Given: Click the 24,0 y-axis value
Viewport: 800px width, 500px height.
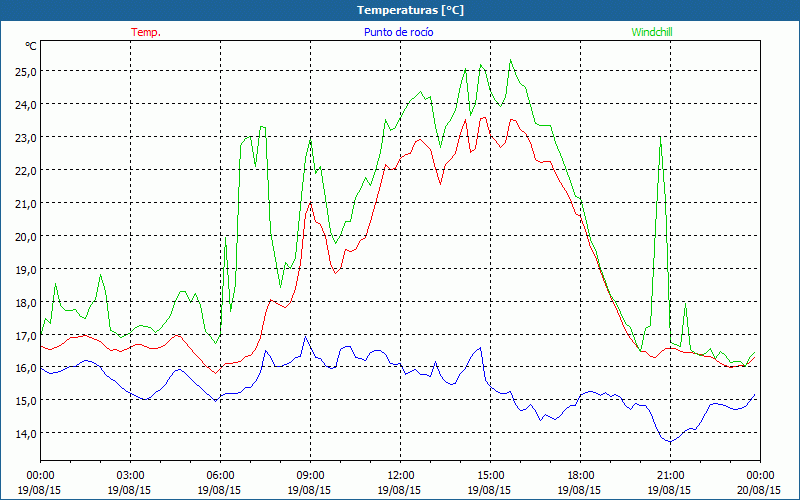Looking at the screenshot, I should point(27,105).
